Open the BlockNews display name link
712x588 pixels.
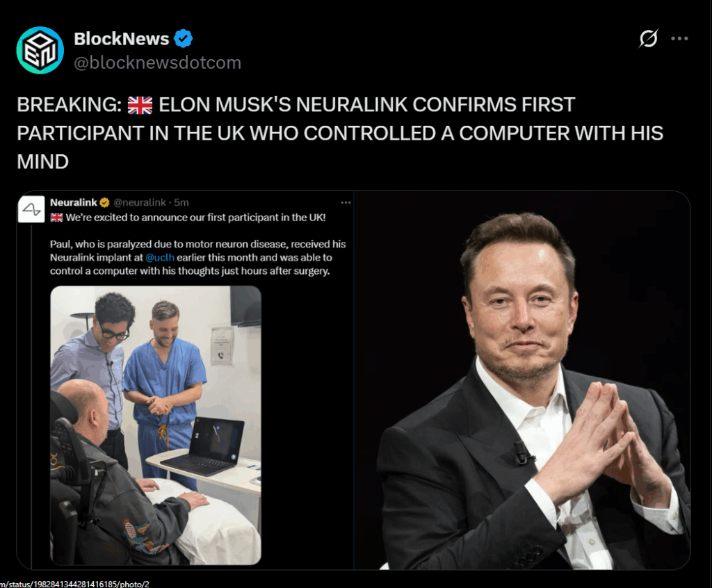(x=122, y=39)
